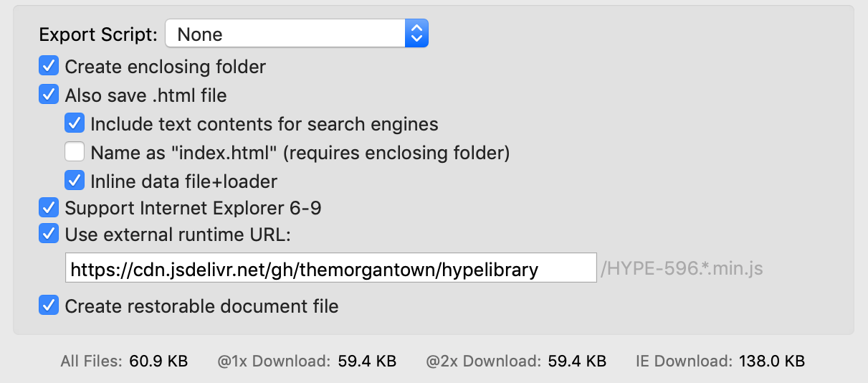Click the "Name as index.html" label text
This screenshot has width=868, height=383.
coord(300,152)
